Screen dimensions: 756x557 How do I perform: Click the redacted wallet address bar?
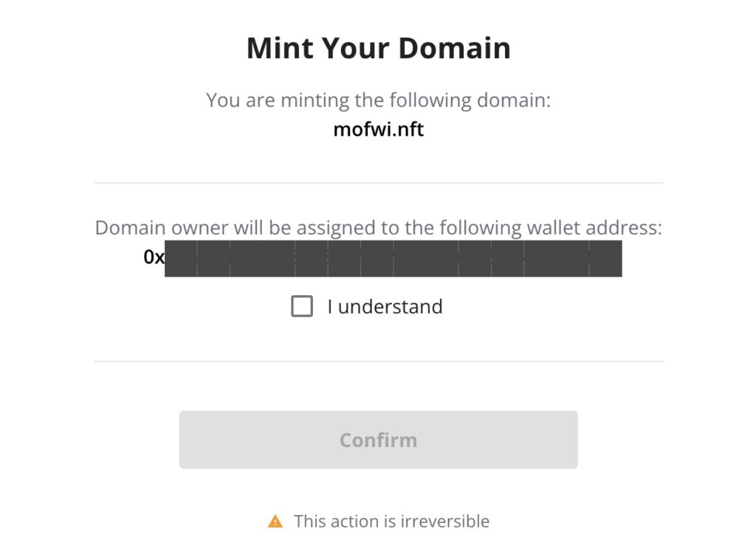tap(394, 259)
